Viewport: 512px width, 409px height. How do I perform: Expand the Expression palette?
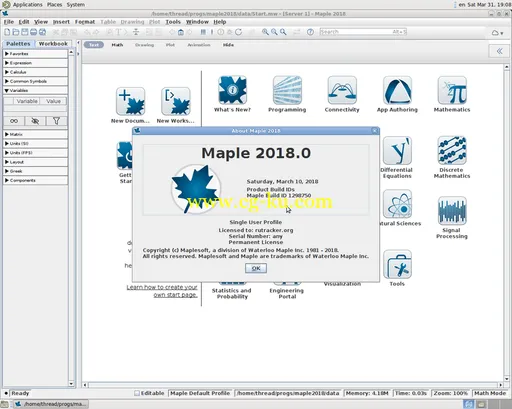[x=35, y=63]
